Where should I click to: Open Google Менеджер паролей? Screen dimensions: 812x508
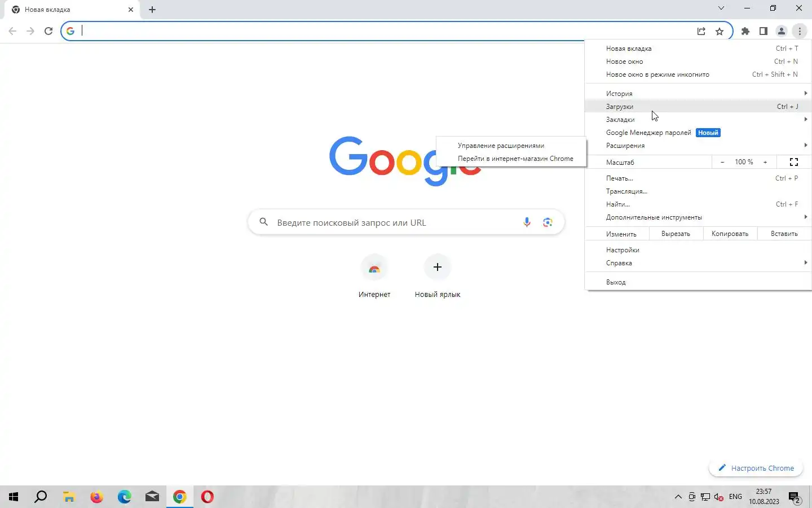(x=698, y=133)
